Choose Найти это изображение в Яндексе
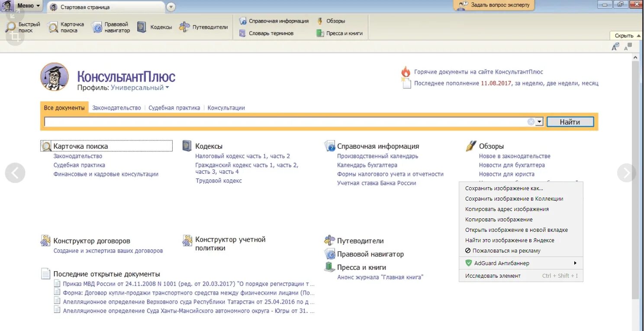Viewport: 644px width, 331px height. click(521, 240)
